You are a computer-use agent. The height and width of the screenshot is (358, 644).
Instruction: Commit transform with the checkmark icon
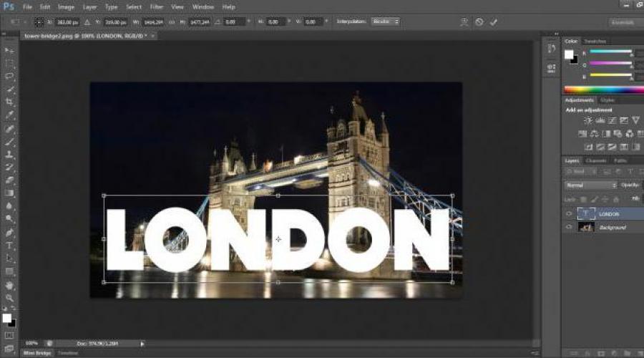pos(493,21)
